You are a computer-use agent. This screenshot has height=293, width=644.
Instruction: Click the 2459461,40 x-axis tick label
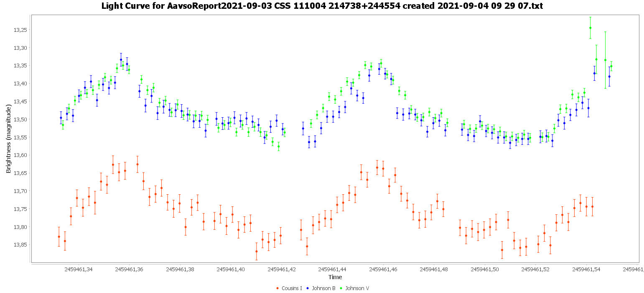[x=231, y=270]
